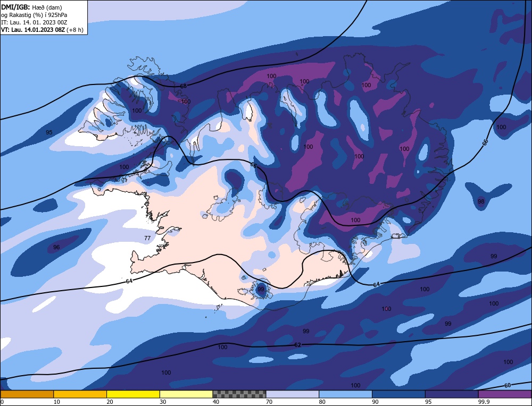Click the lavender 70–80 legend swatch
The width and height of the screenshot is (532, 406).
coord(293,394)
